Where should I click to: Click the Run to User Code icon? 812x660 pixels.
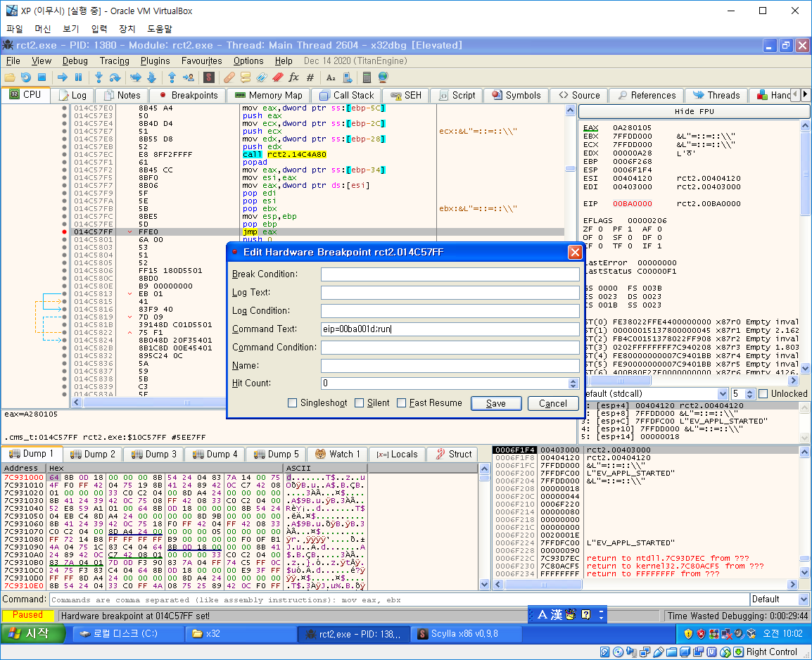(189, 77)
